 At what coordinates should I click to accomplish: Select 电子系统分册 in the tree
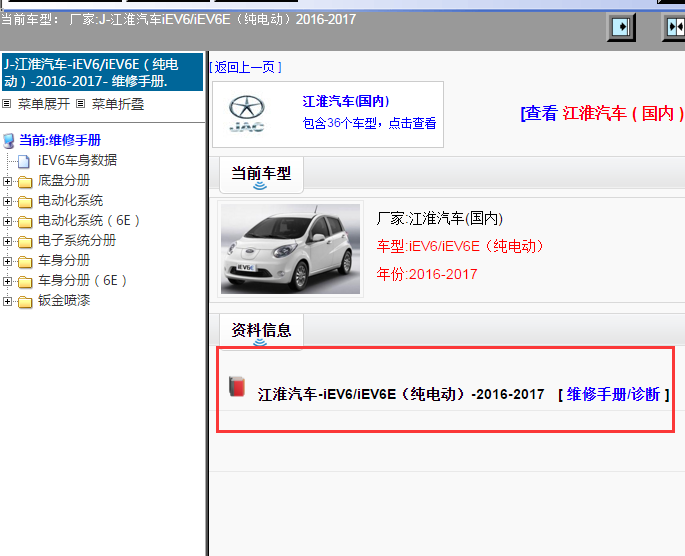tap(77, 241)
